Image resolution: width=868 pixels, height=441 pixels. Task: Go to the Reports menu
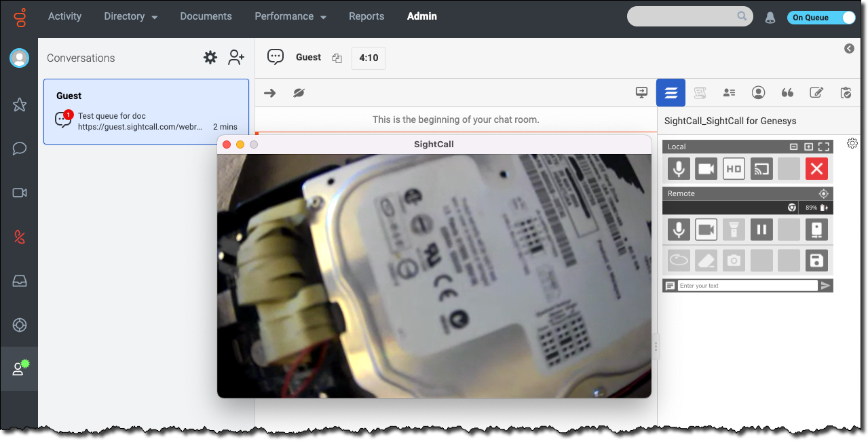pos(366,16)
